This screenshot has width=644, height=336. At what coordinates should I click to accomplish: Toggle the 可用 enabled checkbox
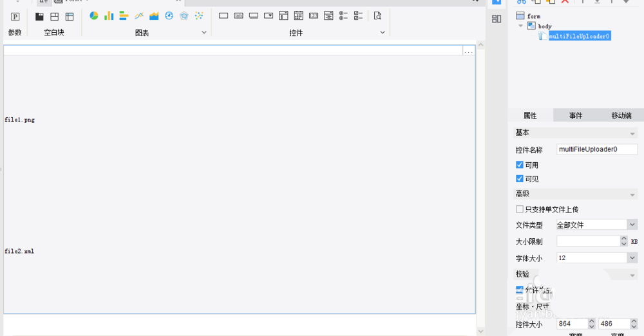520,165
